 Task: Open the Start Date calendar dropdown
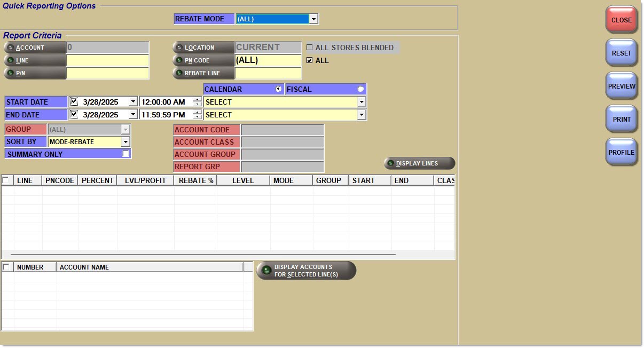click(132, 102)
